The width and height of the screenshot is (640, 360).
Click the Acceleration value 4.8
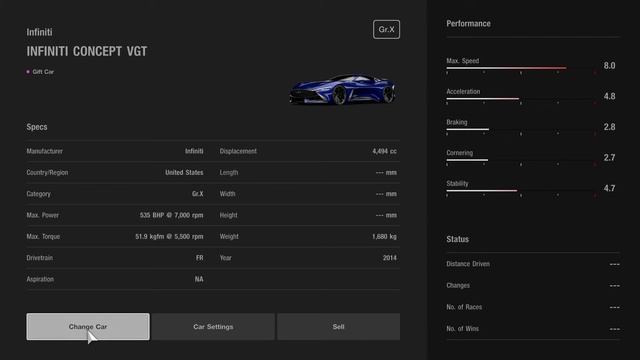click(609, 96)
